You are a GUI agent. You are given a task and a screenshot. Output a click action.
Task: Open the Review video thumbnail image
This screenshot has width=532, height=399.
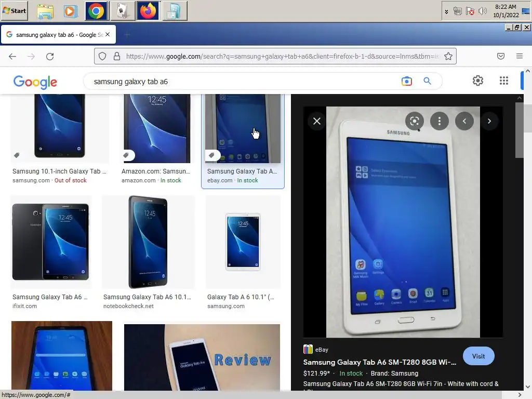coord(202,357)
